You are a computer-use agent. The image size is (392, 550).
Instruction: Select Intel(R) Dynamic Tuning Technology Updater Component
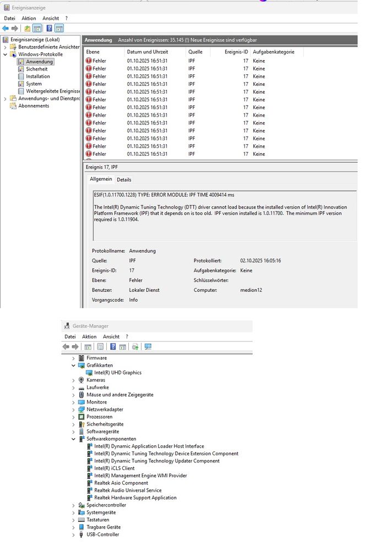[x=156, y=461]
